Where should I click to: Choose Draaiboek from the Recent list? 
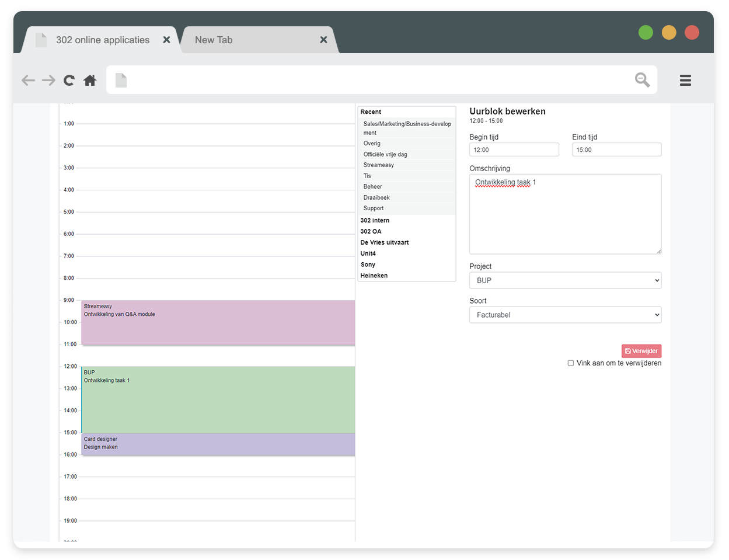[407, 197]
